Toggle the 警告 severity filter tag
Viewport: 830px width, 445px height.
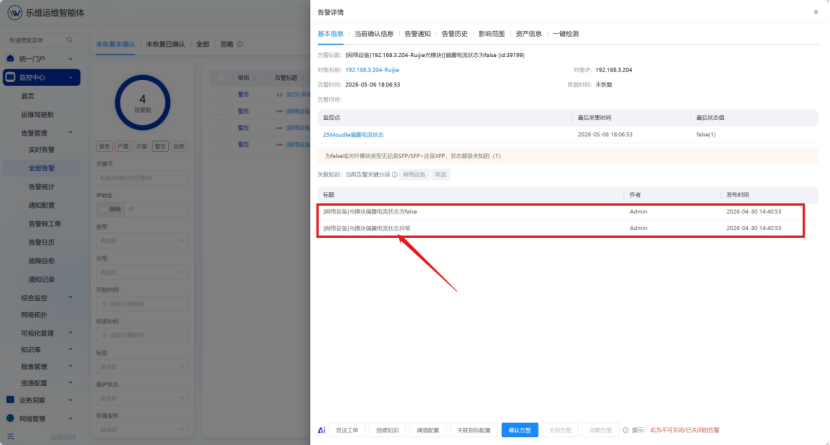point(160,146)
